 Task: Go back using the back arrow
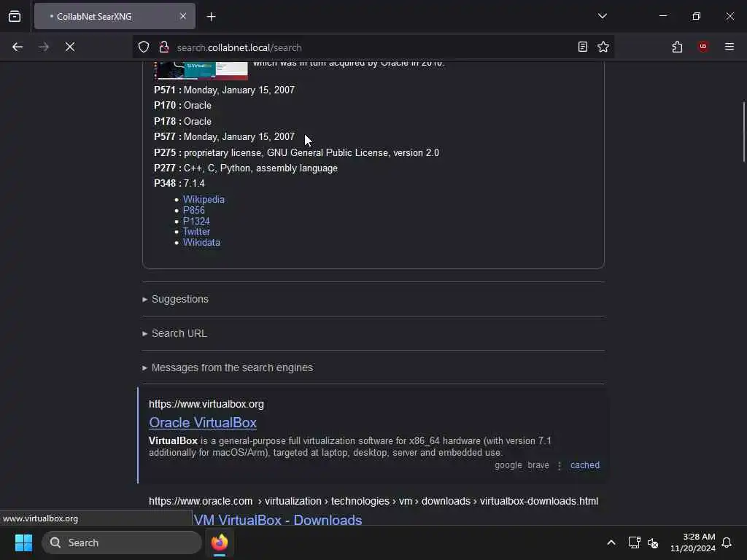click(x=18, y=47)
